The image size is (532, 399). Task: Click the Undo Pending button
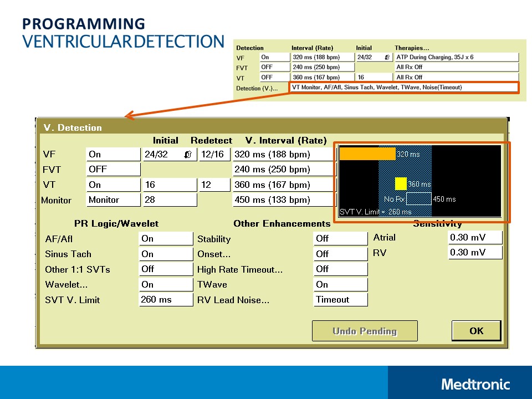pos(365,331)
